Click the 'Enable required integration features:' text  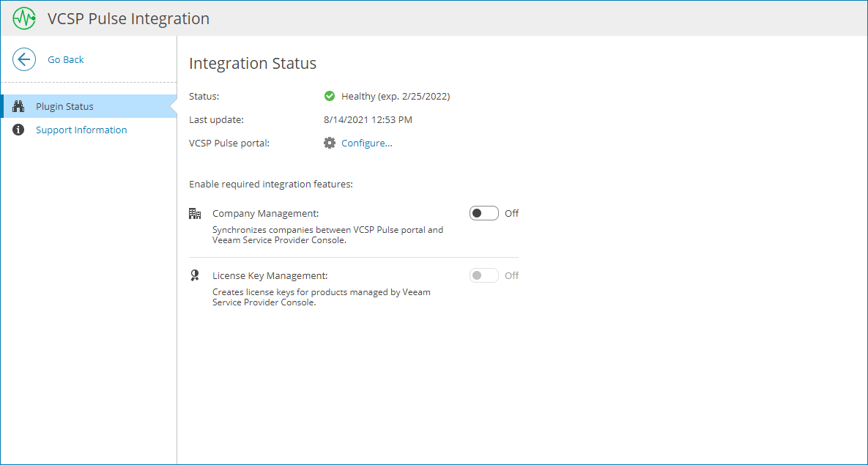(x=271, y=185)
